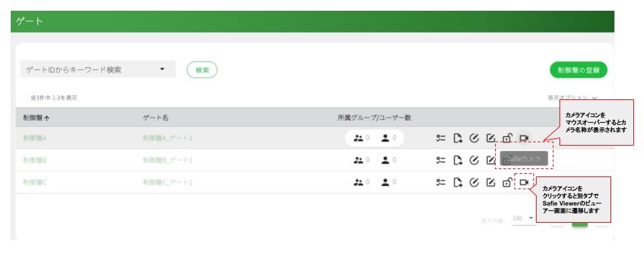This screenshot has width=644, height=255.
Task: Click the circular check-edit icon for 制御盤B
Action: point(474,160)
